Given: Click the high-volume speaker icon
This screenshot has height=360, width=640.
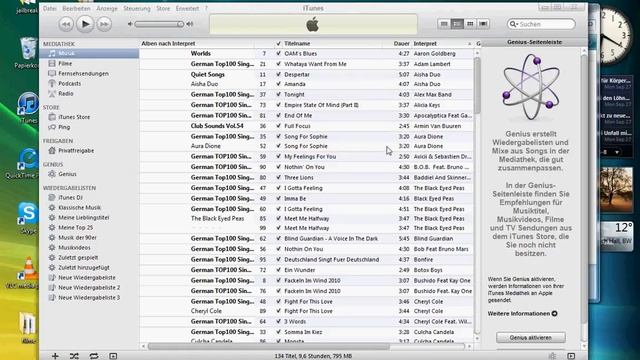Looking at the screenshot, I should tap(190, 24).
